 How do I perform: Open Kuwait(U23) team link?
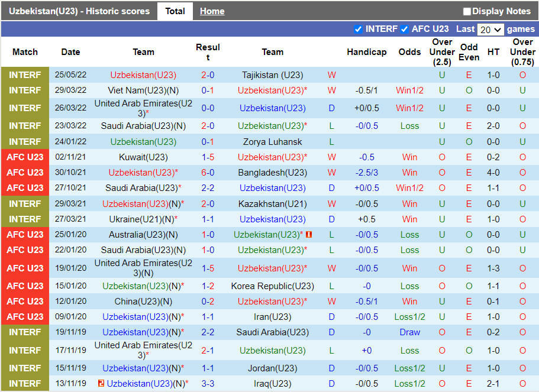[143, 157]
